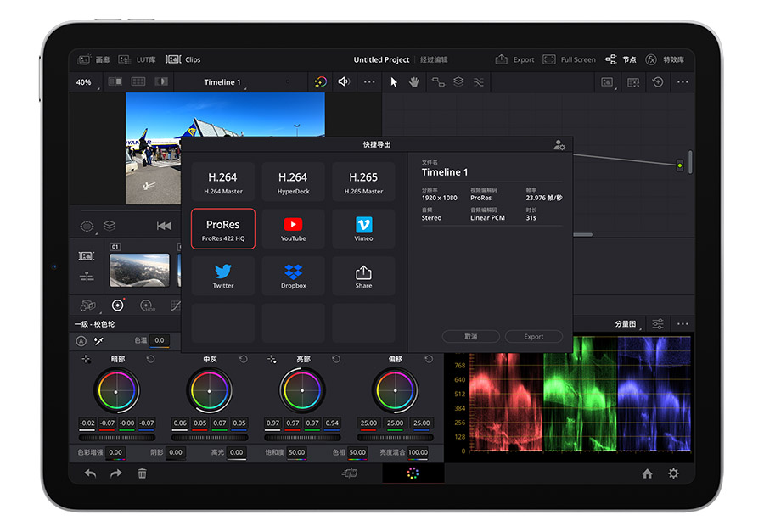764x532 pixels.
Task: Toggle the viewer bypass color grades icon
Action: (x=320, y=81)
